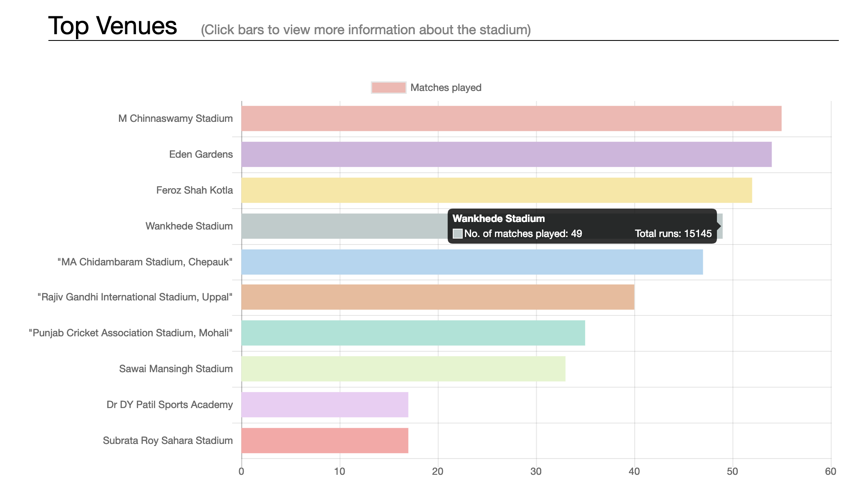
Task: Open the Punjab Cricket Association Stadium bar
Action: click(x=413, y=333)
